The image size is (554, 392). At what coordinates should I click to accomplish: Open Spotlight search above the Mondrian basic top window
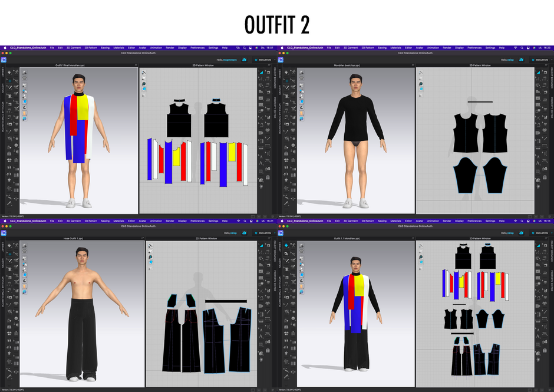522,48
